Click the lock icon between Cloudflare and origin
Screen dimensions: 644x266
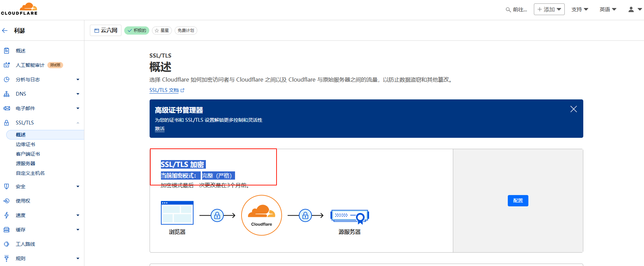(x=305, y=215)
